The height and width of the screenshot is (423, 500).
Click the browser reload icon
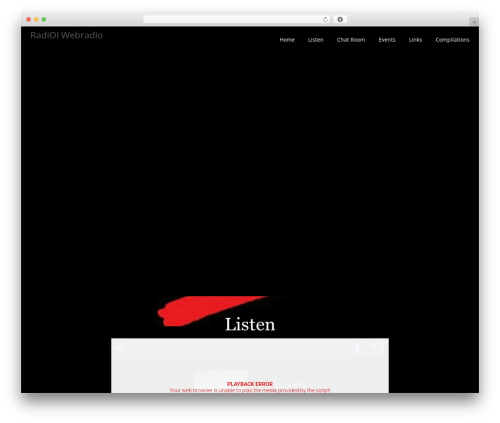(x=325, y=19)
